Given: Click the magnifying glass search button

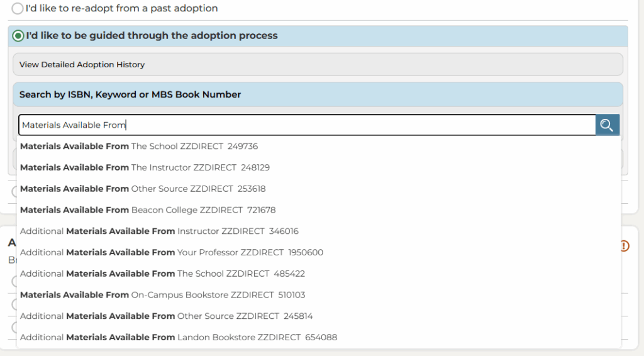Looking at the screenshot, I should (x=607, y=125).
